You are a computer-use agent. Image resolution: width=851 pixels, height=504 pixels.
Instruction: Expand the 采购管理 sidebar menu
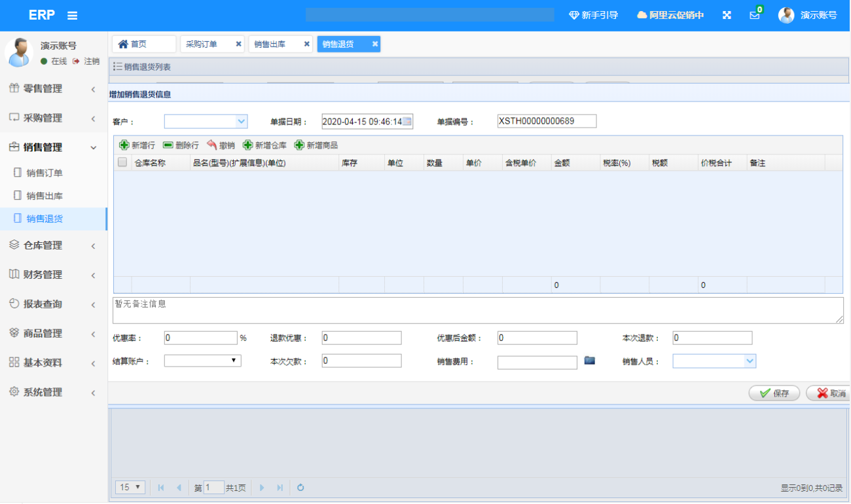(54, 118)
